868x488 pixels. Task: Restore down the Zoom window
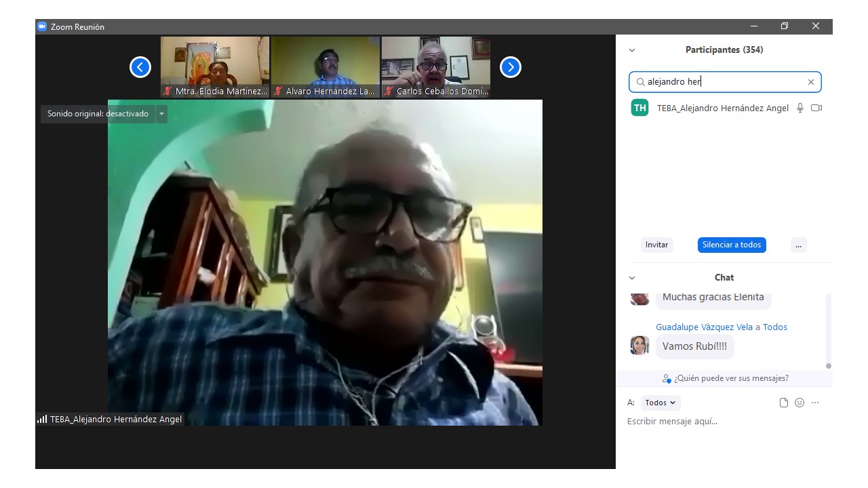pos(785,26)
